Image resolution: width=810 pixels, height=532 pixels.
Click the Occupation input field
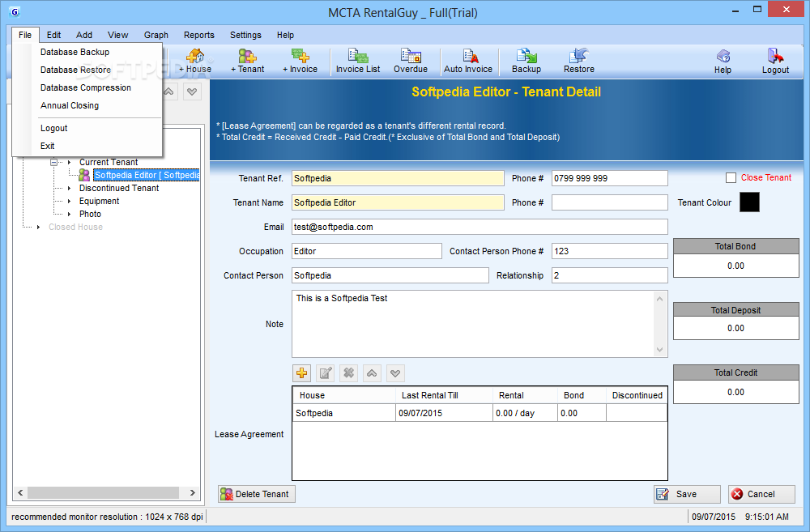point(367,251)
